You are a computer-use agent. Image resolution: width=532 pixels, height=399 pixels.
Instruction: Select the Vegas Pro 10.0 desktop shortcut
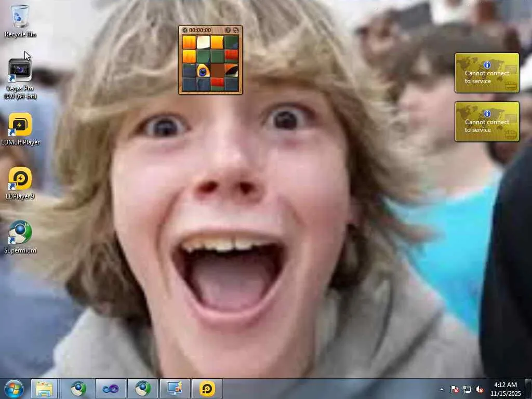click(x=20, y=79)
